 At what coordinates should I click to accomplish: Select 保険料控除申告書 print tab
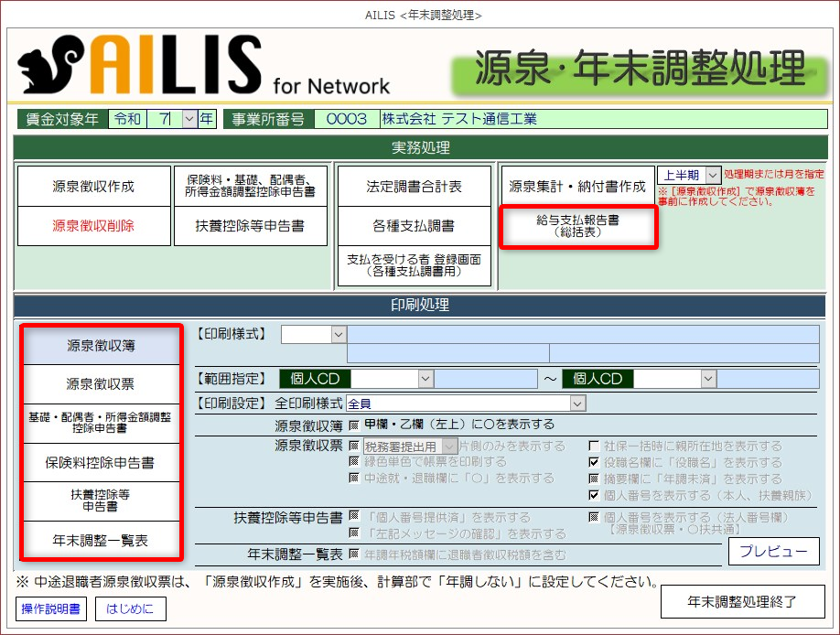click(102, 462)
